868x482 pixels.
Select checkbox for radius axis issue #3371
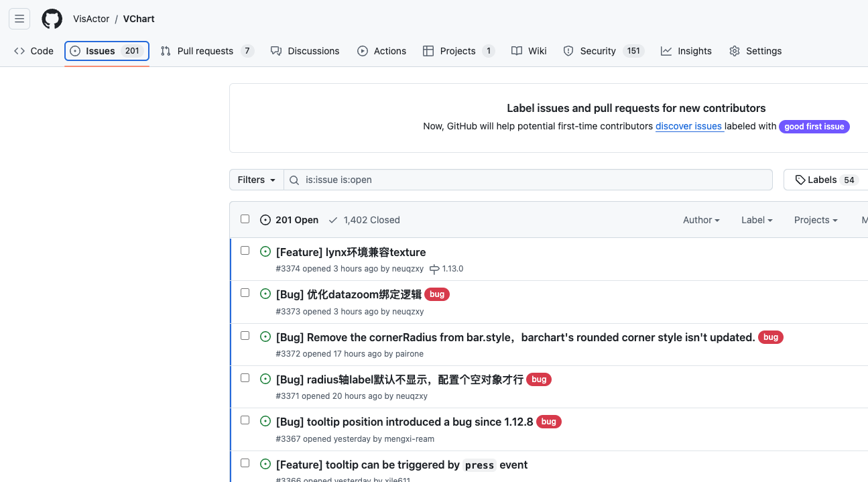[x=245, y=377]
